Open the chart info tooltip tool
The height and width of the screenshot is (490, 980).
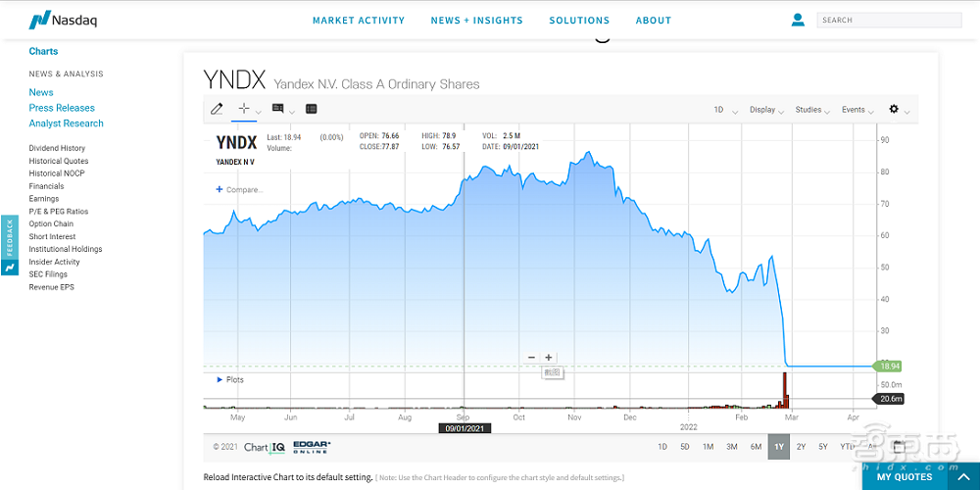coord(278,109)
